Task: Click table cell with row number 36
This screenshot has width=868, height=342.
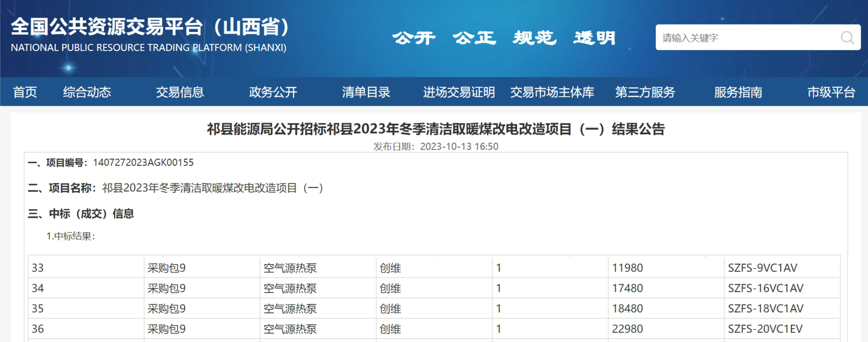Action: click(86, 329)
